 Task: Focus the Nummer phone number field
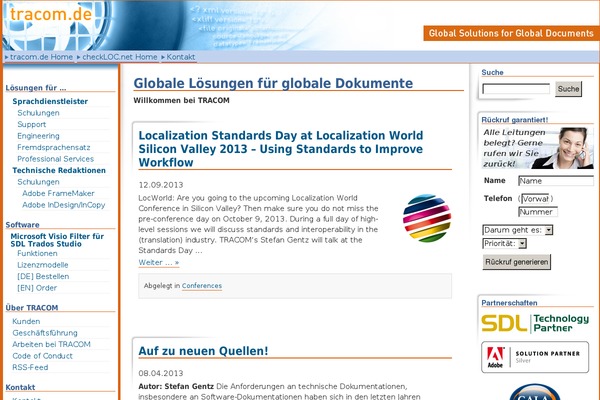point(538,212)
